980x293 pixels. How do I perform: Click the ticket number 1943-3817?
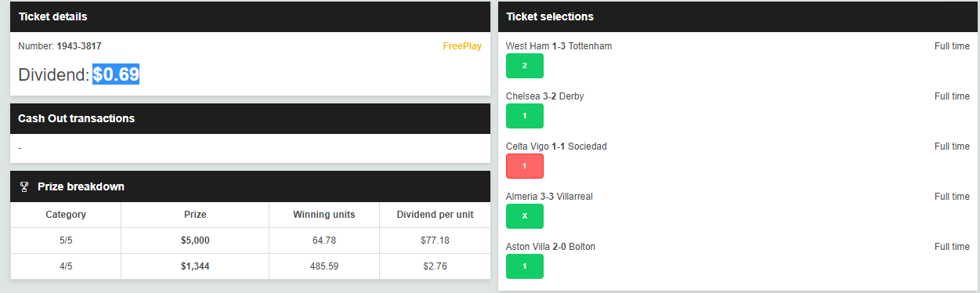[x=78, y=46]
